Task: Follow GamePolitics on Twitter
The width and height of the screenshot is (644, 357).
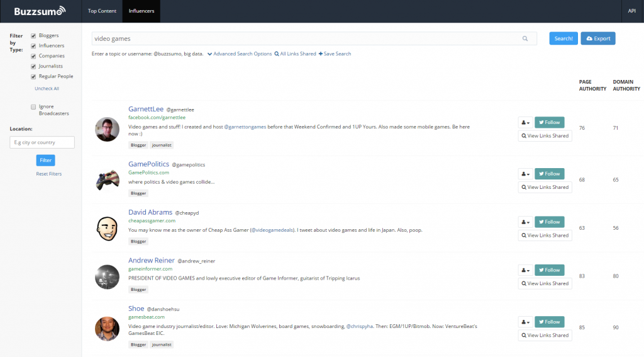Action: click(550, 174)
